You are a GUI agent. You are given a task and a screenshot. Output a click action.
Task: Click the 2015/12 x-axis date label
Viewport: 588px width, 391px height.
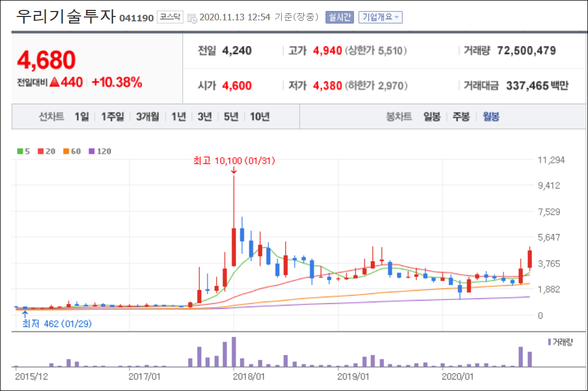click(x=31, y=376)
